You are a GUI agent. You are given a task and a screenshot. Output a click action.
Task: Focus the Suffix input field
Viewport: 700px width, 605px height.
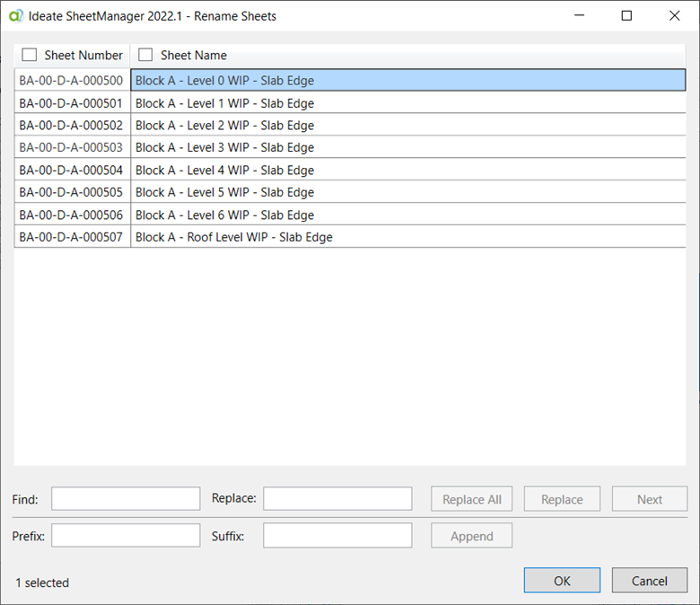click(x=337, y=535)
